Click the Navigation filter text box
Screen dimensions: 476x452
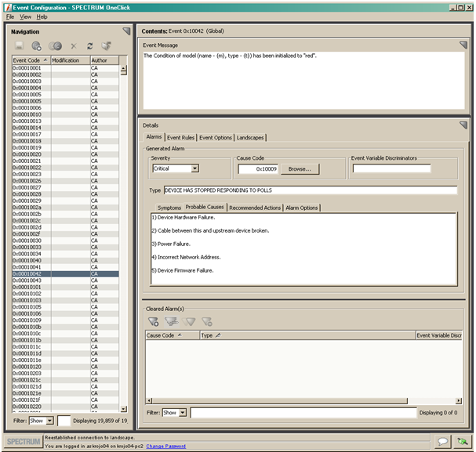64,421
